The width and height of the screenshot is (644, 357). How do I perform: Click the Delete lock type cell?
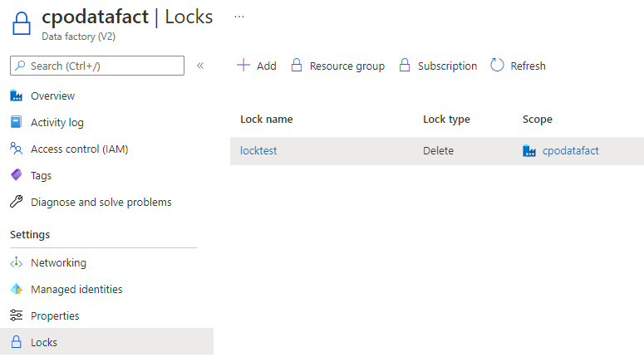point(438,150)
